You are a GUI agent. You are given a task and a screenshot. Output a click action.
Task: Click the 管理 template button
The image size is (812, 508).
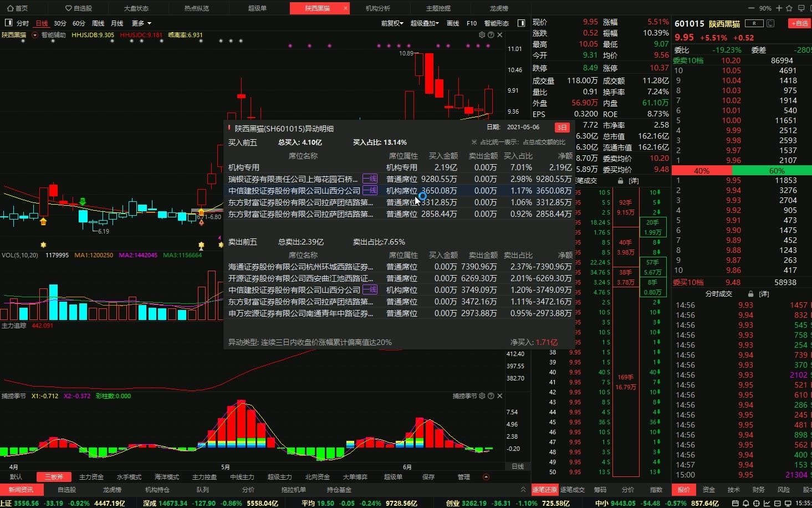tap(464, 477)
